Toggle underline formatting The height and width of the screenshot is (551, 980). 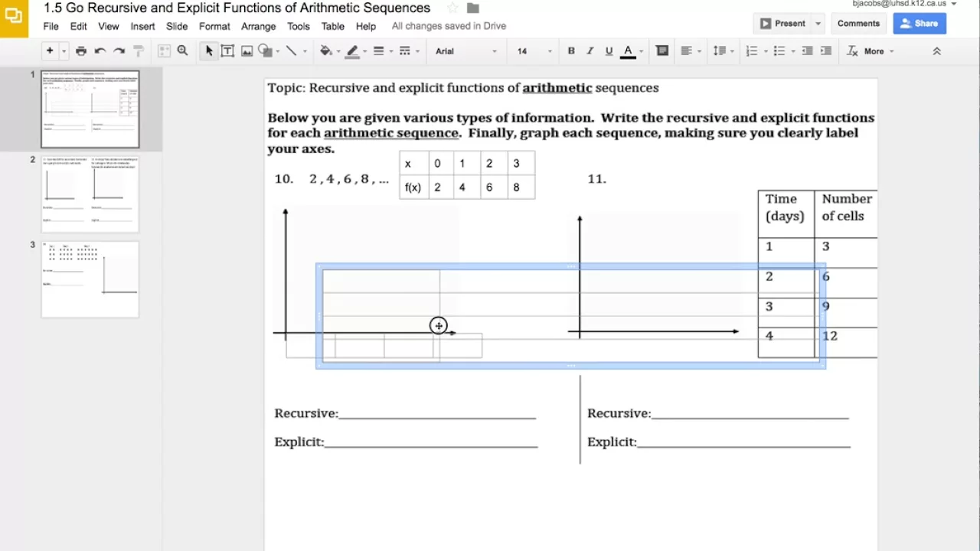tap(609, 51)
